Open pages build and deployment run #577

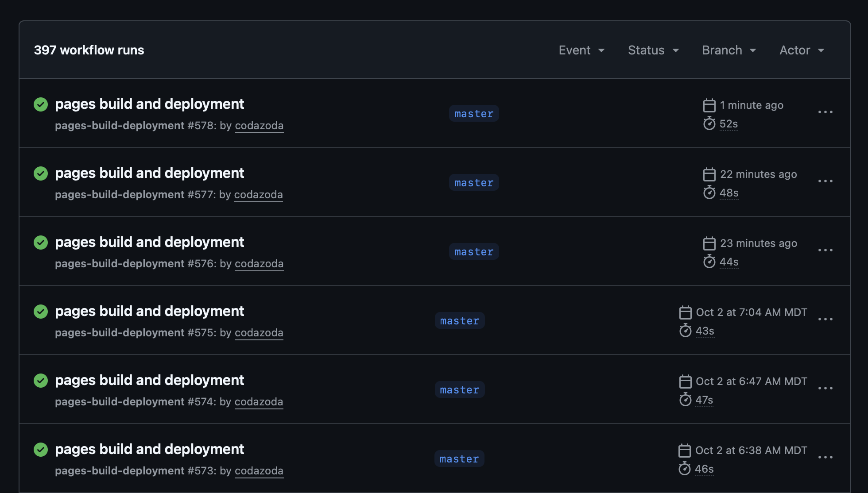pos(149,173)
